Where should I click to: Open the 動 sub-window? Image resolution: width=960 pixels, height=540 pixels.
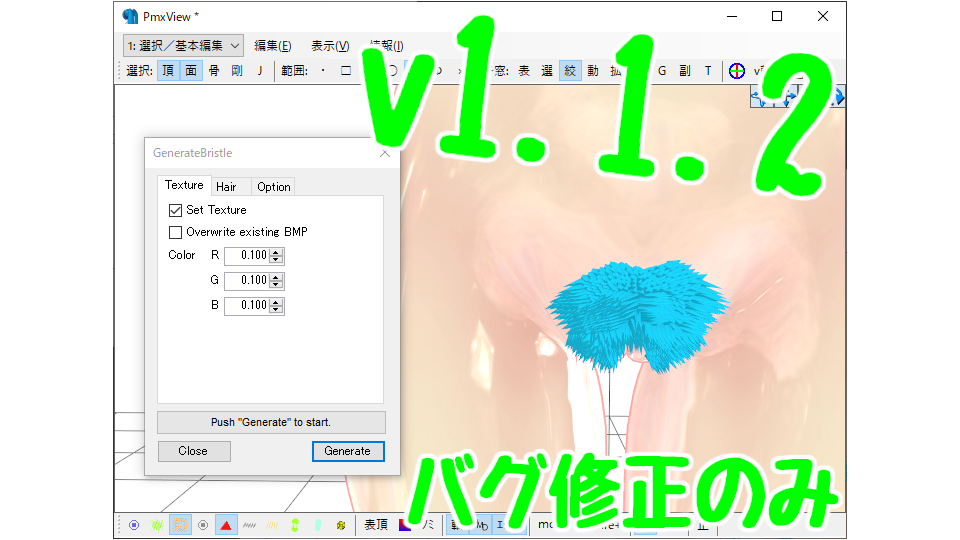593,71
